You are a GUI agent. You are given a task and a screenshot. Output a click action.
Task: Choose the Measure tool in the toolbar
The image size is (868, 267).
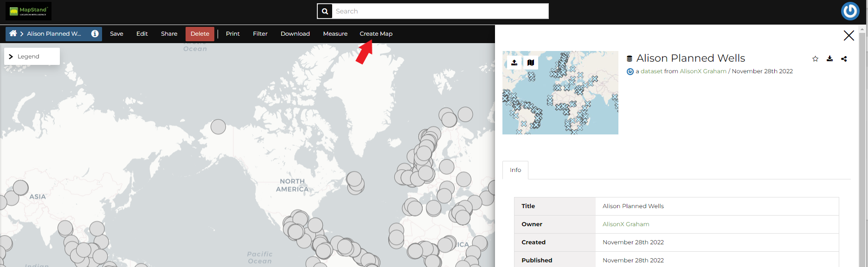pos(335,34)
